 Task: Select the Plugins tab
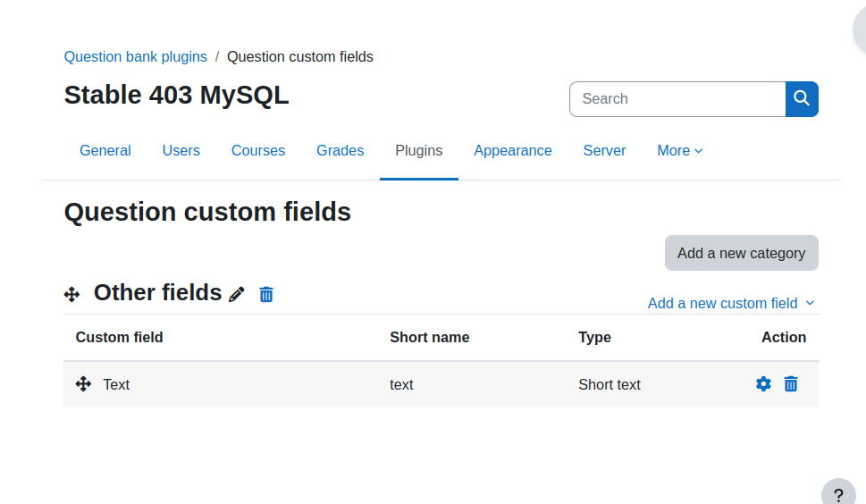click(418, 151)
